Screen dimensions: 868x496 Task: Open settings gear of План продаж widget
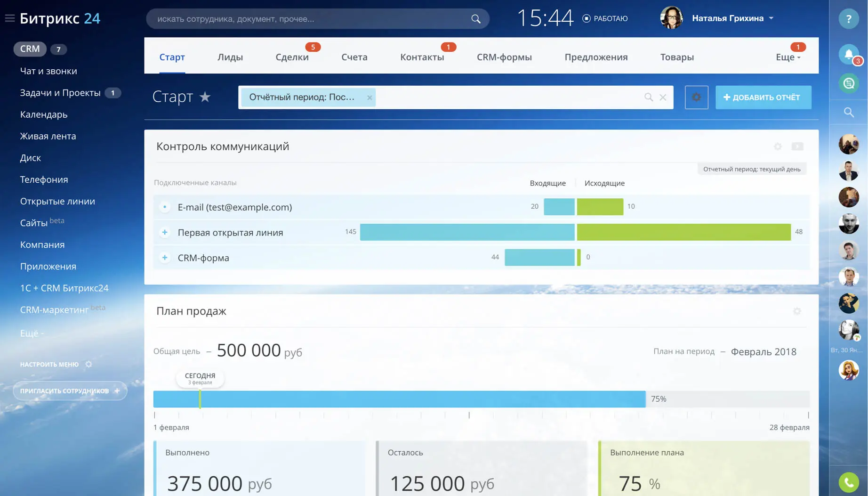tap(797, 311)
